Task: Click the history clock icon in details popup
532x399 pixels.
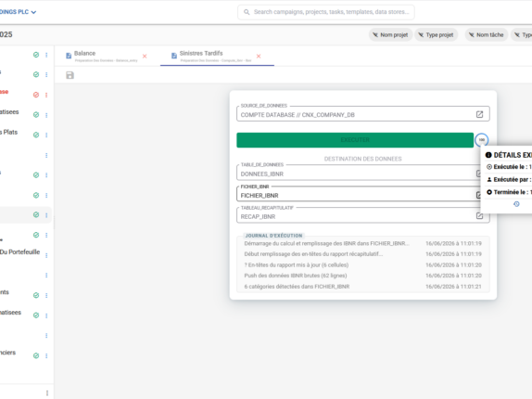Action: pos(516,204)
